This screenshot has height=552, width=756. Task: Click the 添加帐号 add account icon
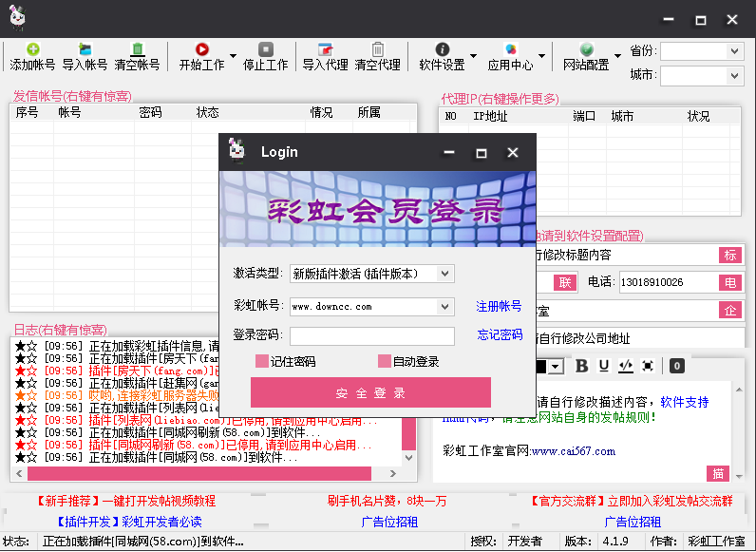[x=32, y=49]
